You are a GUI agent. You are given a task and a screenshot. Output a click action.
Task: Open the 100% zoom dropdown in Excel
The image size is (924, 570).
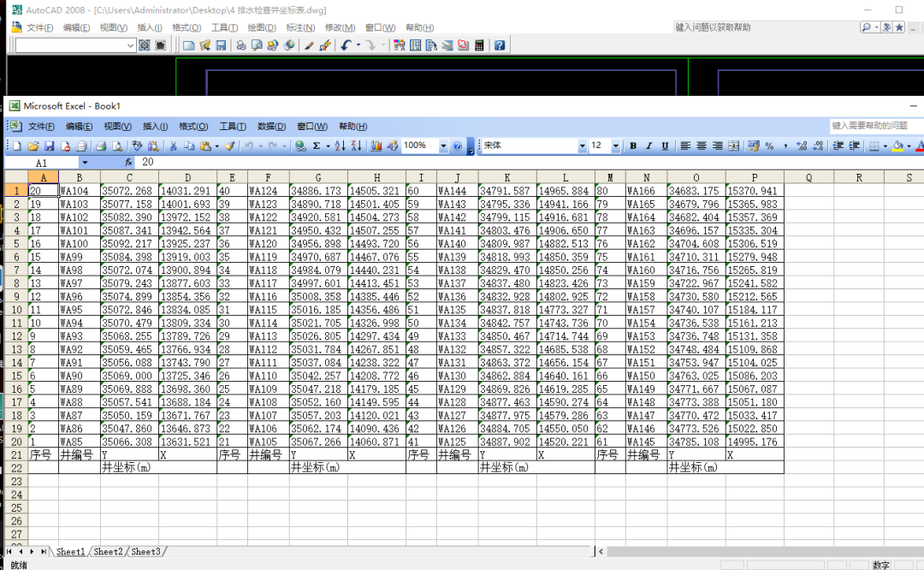[x=443, y=146]
